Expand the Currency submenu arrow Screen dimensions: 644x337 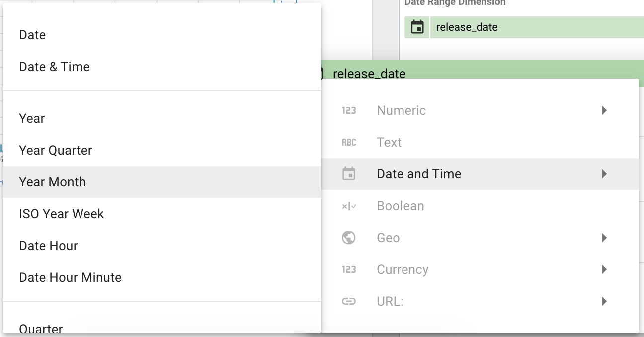[604, 269]
